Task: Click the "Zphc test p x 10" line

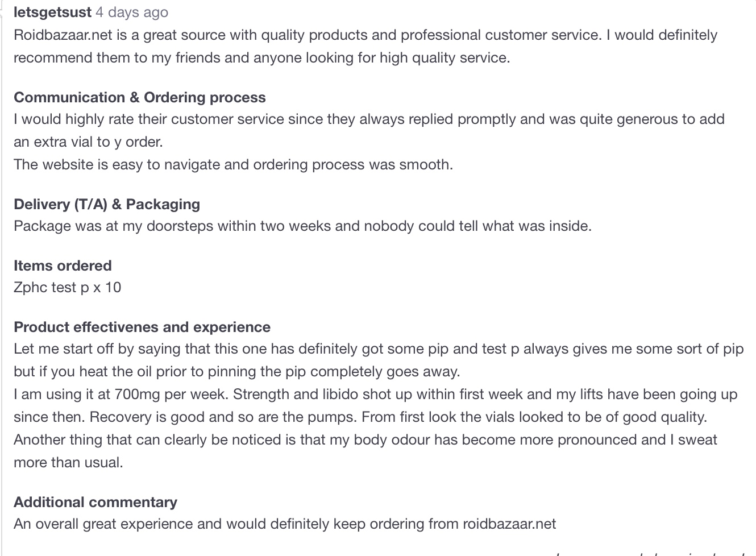Action: coord(68,287)
